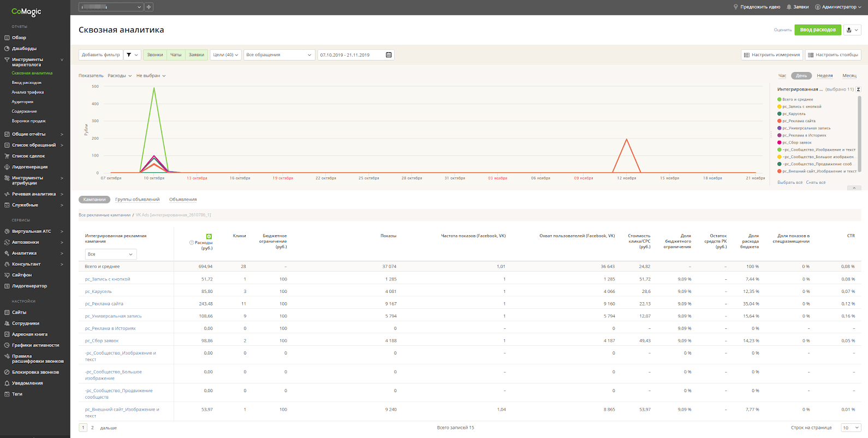Open Виртуальная АТС service

point(31,231)
